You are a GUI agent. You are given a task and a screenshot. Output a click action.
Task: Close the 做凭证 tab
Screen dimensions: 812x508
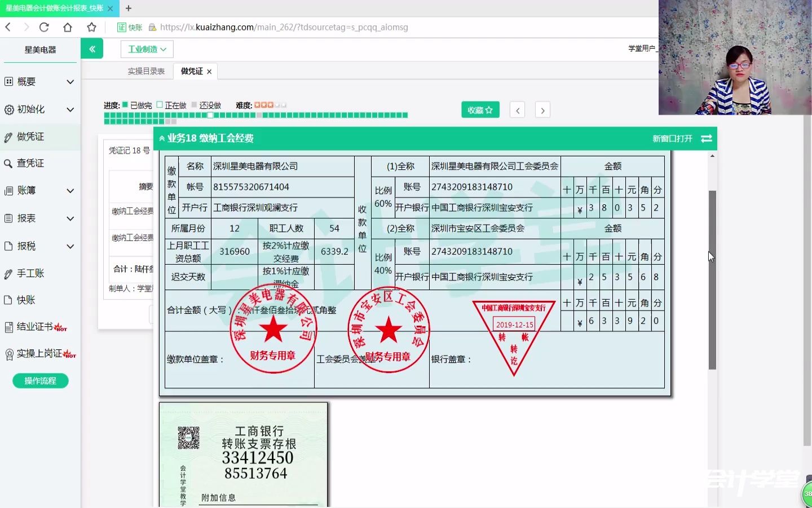pos(209,72)
